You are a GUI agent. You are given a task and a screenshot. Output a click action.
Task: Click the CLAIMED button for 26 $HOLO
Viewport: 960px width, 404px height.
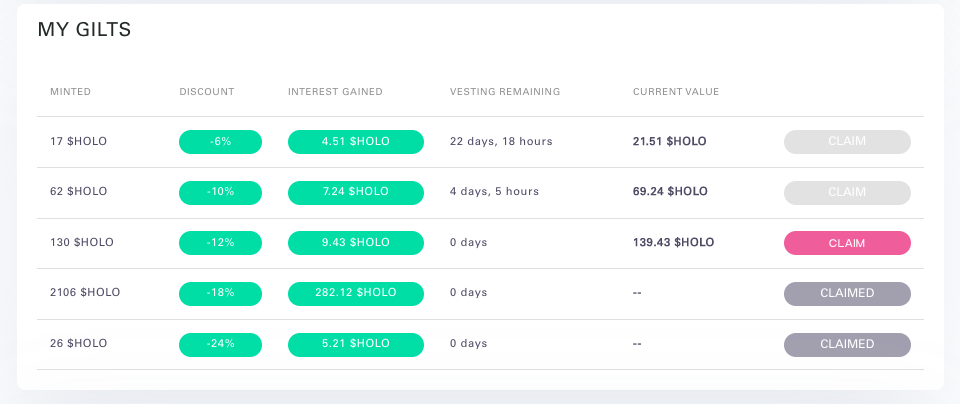[847, 344]
